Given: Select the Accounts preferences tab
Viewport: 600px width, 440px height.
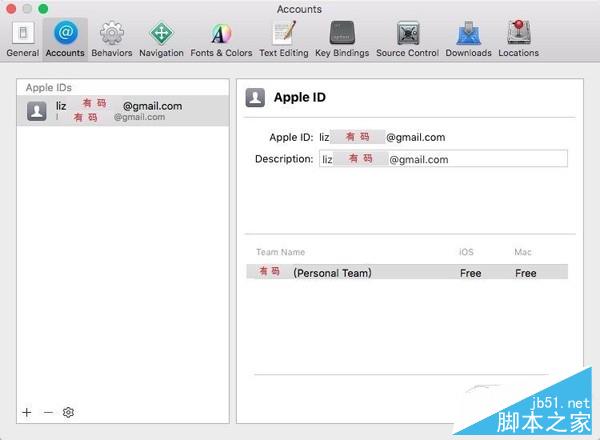Looking at the screenshot, I should click(65, 39).
